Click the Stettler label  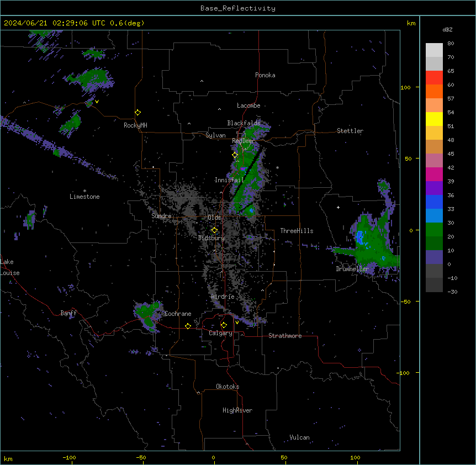point(350,131)
